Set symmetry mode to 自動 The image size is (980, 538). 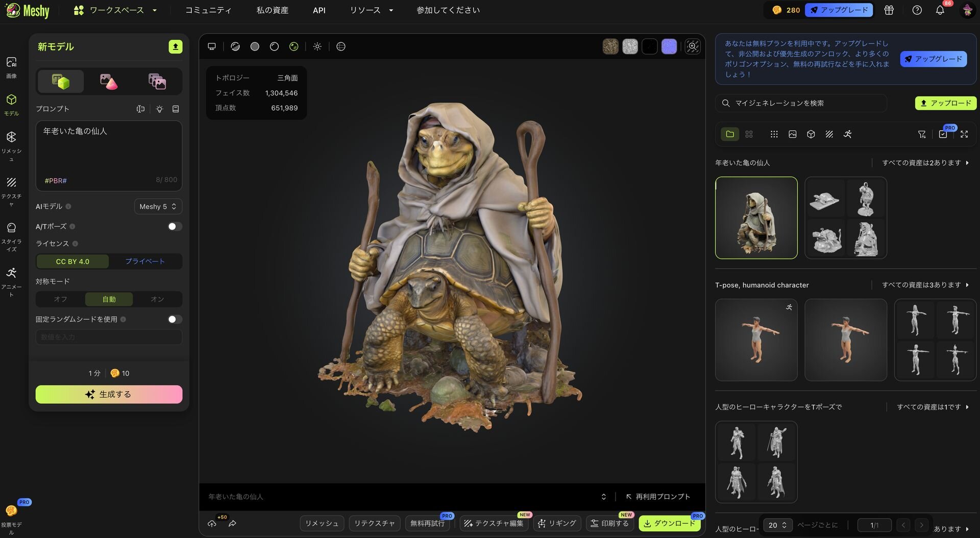coord(109,299)
